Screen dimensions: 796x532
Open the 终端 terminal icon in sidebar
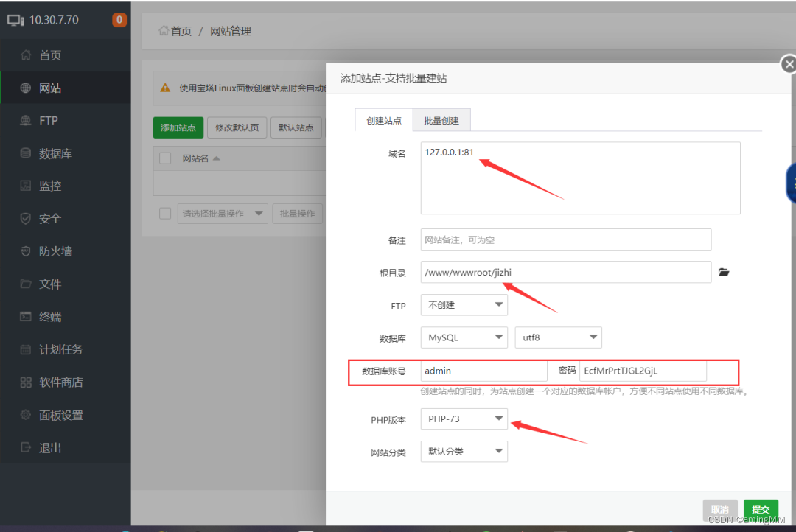[26, 317]
